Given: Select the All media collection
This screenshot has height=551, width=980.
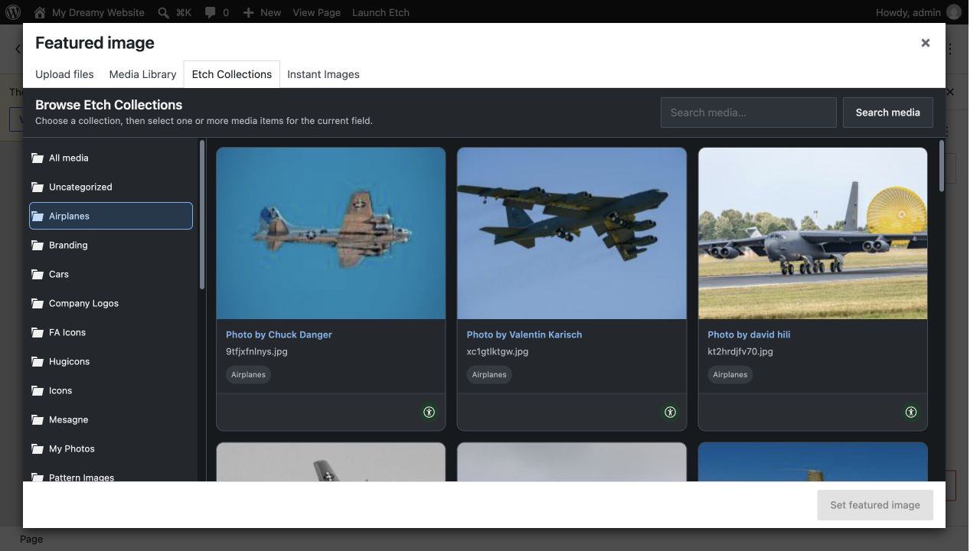Looking at the screenshot, I should (111, 158).
